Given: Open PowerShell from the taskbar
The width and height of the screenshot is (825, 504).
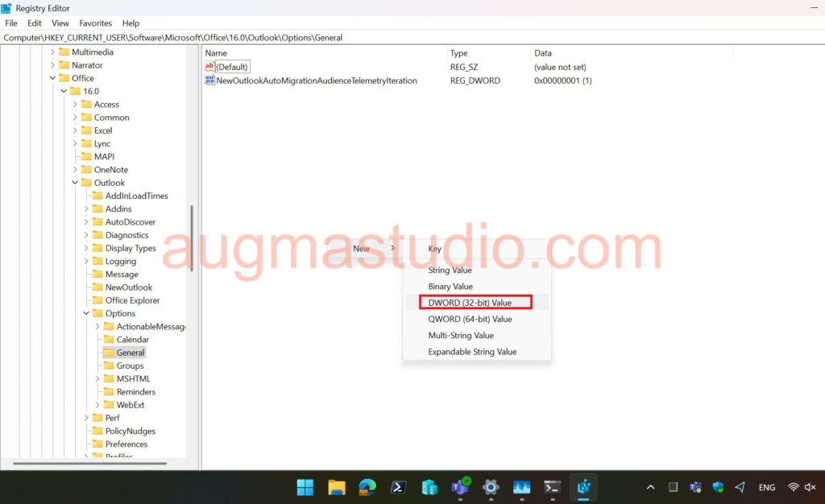Looking at the screenshot, I should click(x=398, y=487).
